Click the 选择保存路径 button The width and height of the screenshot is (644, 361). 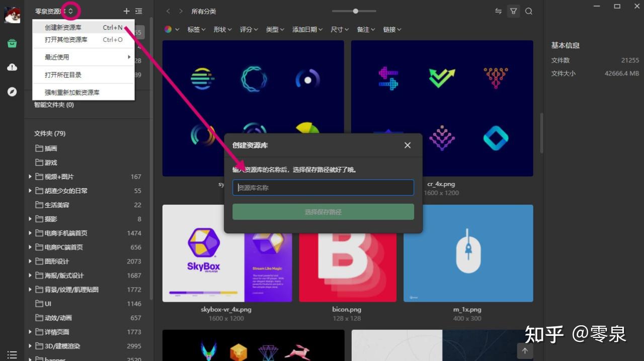[323, 212]
